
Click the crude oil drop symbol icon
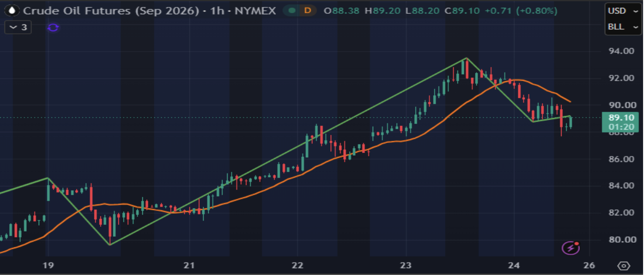pyautogui.click(x=12, y=10)
